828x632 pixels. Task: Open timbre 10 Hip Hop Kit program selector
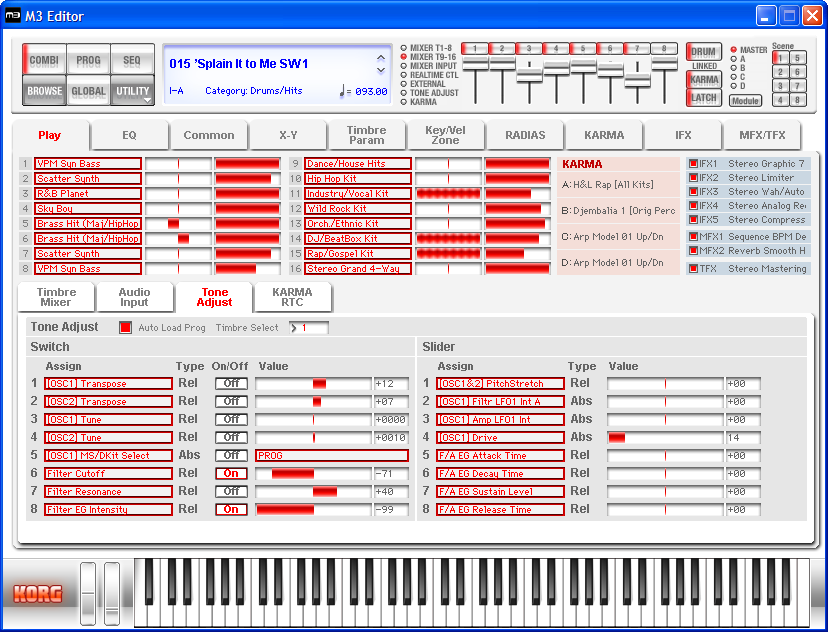click(x=358, y=178)
